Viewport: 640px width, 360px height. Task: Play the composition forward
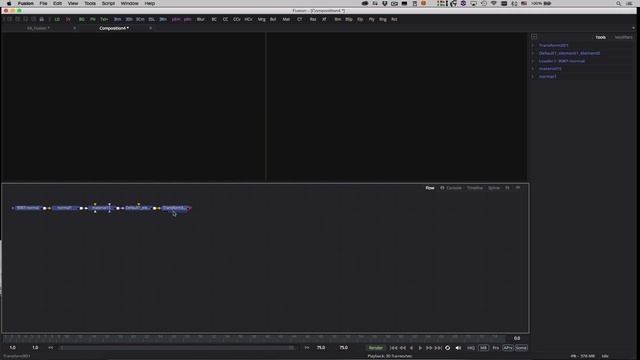(420, 348)
